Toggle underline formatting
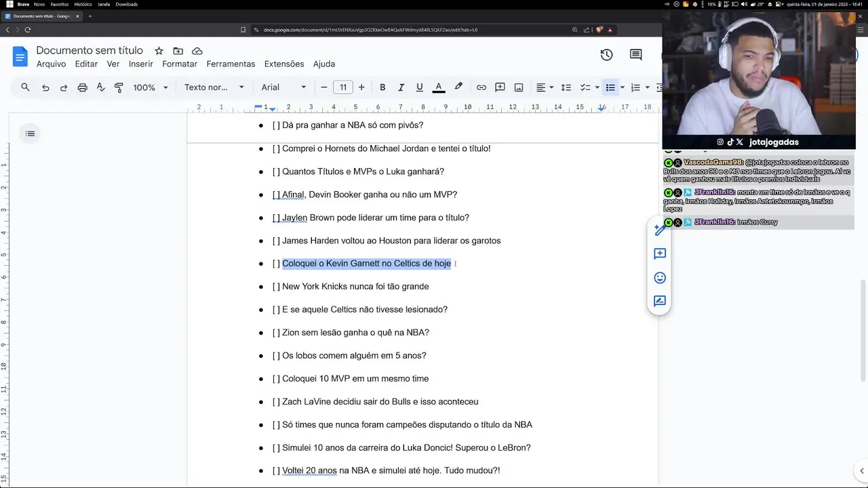The height and width of the screenshot is (488, 868). [x=419, y=87]
